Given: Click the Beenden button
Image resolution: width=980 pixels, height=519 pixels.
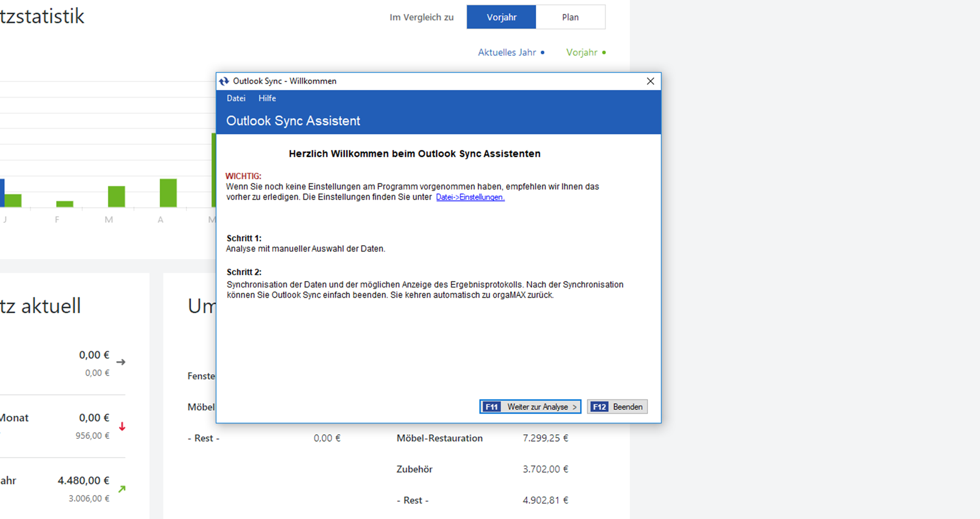Looking at the screenshot, I should (x=617, y=407).
